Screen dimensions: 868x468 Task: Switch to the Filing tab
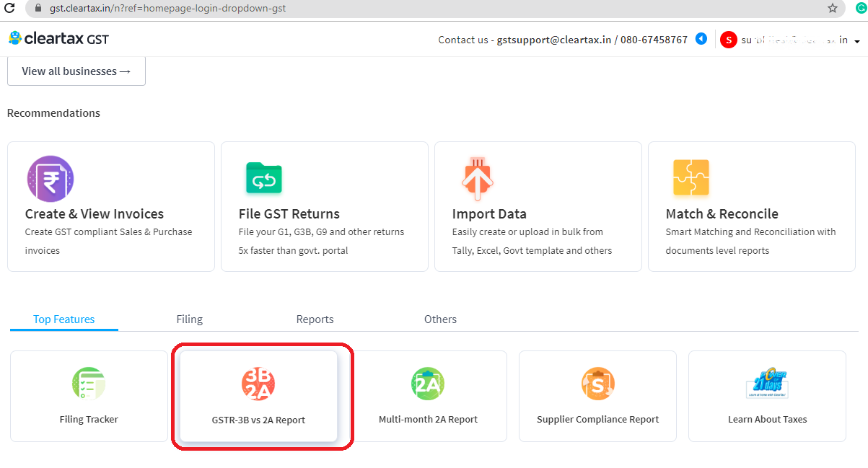pyautogui.click(x=189, y=319)
